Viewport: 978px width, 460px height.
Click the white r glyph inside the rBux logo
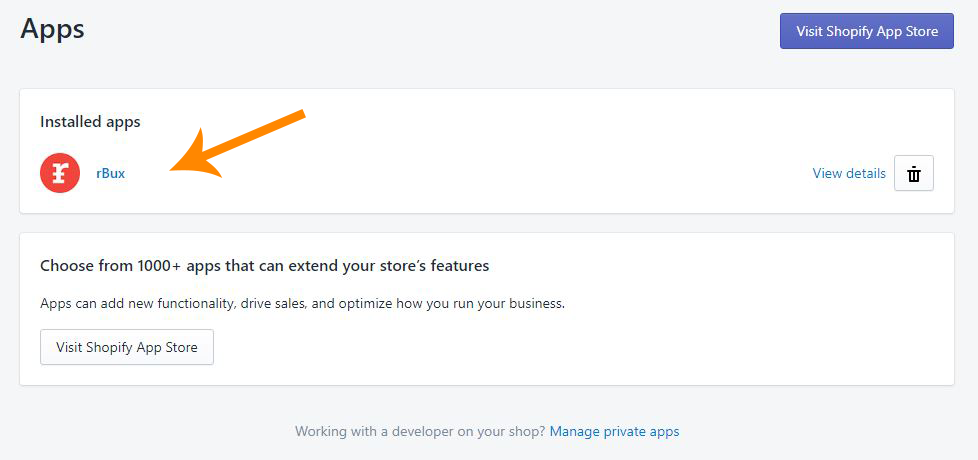click(x=60, y=173)
